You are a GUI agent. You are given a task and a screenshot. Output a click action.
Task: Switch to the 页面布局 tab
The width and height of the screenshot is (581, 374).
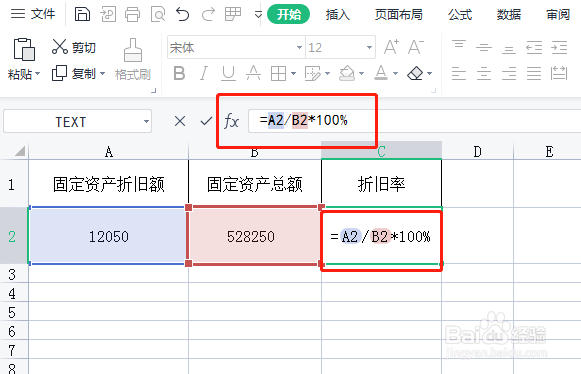399,14
